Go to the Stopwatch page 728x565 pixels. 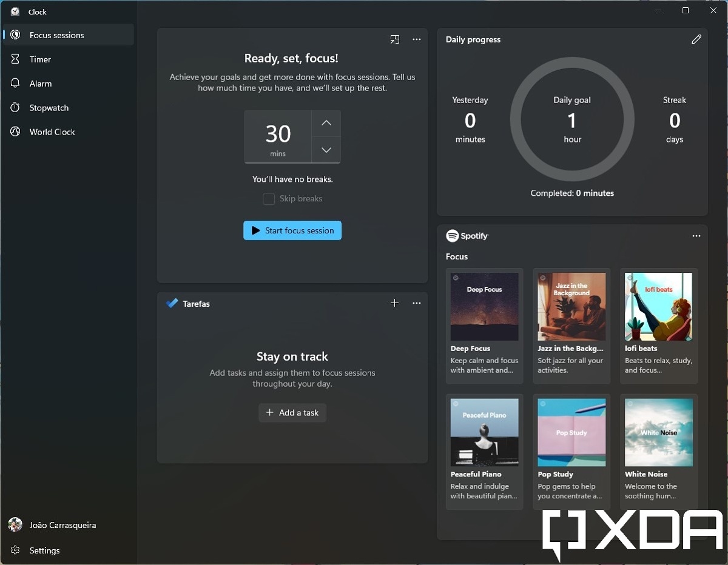[x=49, y=108]
